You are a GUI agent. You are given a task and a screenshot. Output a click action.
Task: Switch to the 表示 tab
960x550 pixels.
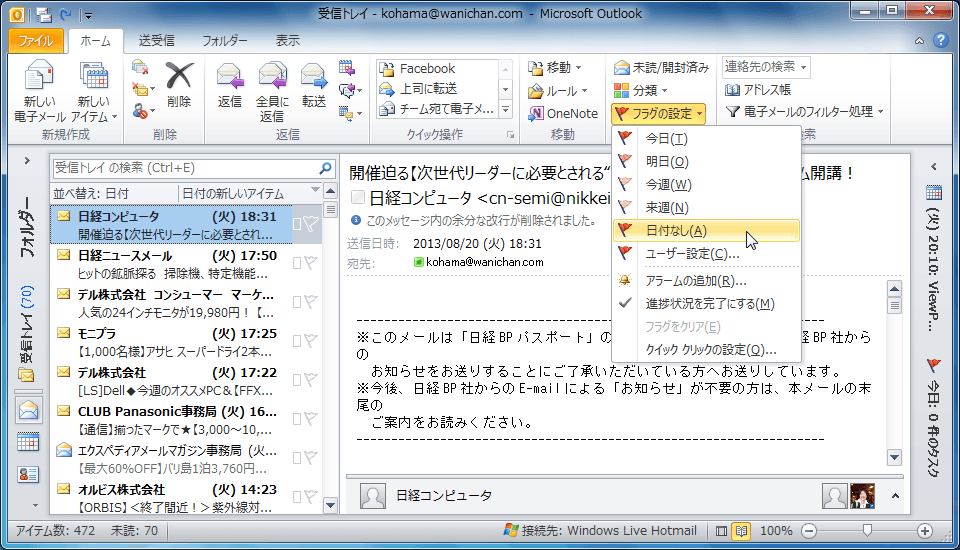288,41
